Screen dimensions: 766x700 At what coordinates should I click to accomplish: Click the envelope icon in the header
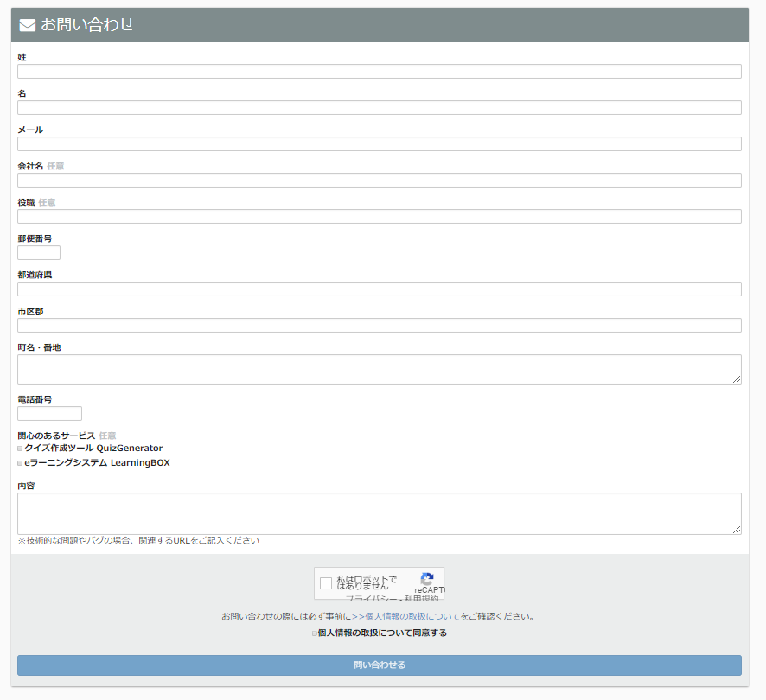point(27,25)
